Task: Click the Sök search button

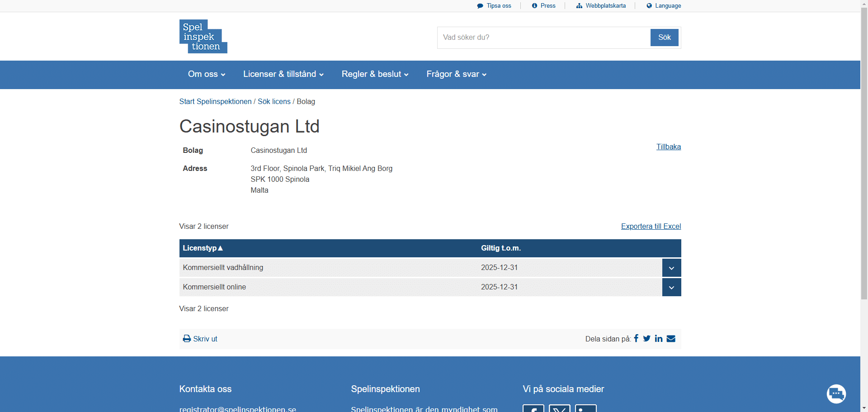Action: [665, 38]
